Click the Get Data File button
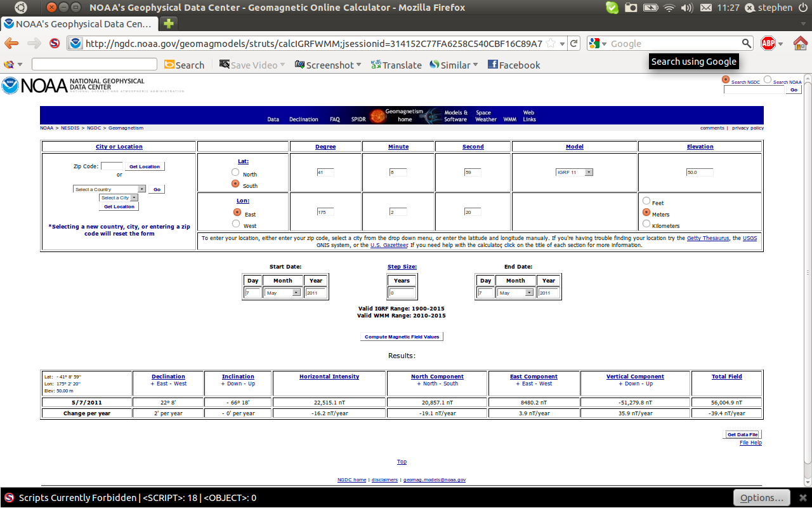812x508 pixels. click(x=743, y=434)
